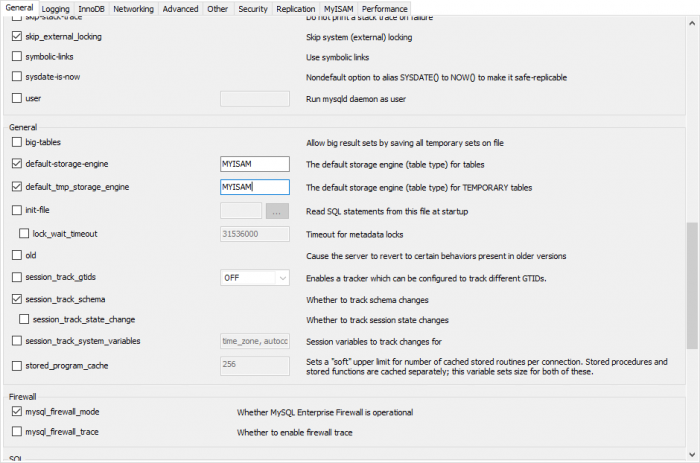Select the Security tab
700x463 pixels.
click(252, 9)
